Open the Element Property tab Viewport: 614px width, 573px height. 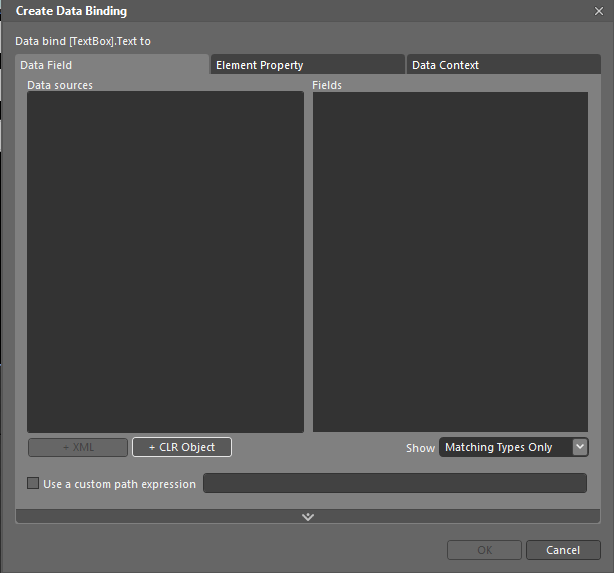[x=308, y=65]
